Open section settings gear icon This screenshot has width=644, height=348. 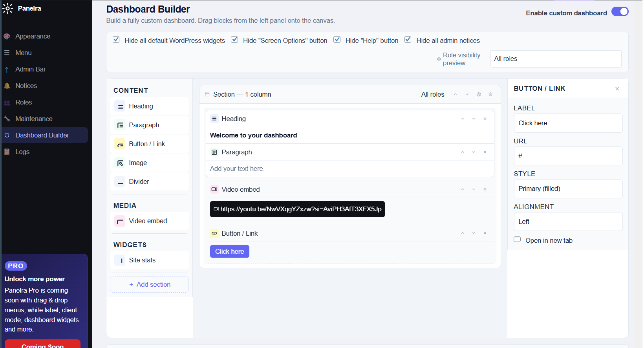click(479, 94)
